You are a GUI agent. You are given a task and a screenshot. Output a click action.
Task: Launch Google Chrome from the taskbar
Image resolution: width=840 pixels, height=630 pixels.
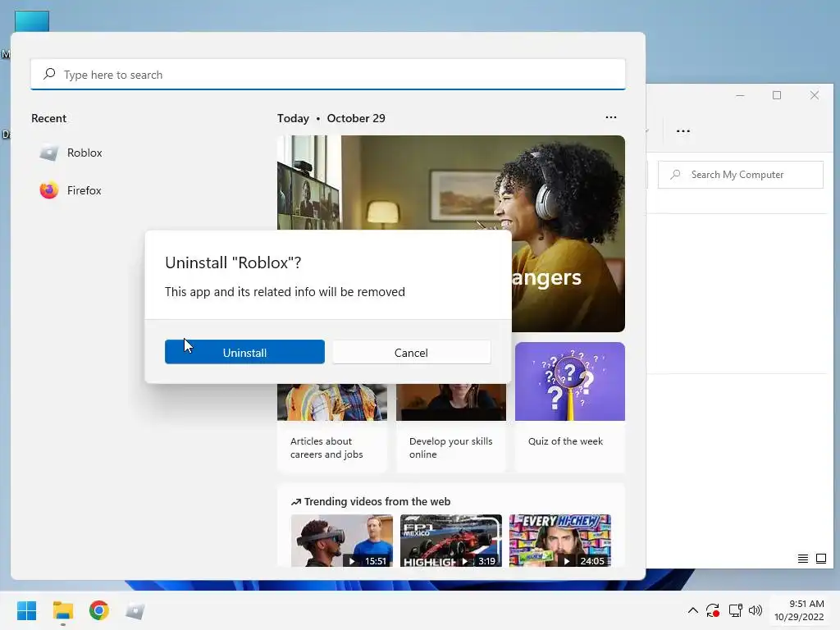99,610
